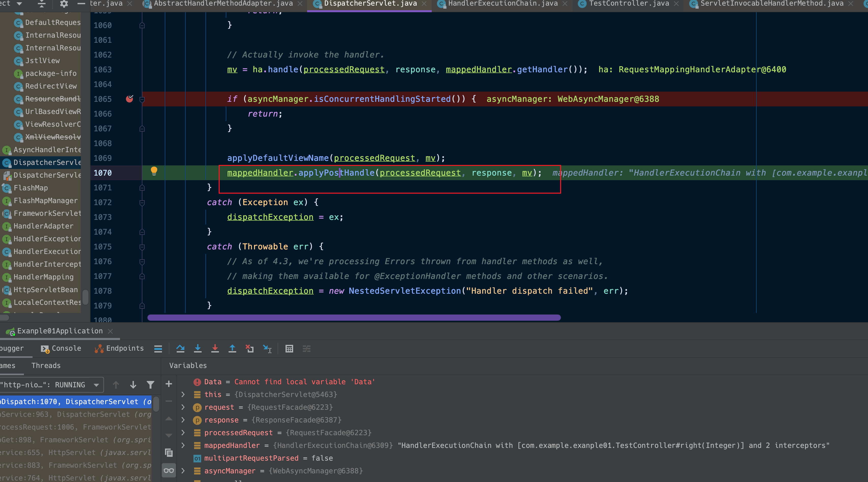Open HandlerMapping in project tree
The width and height of the screenshot is (868, 482).
(x=43, y=277)
